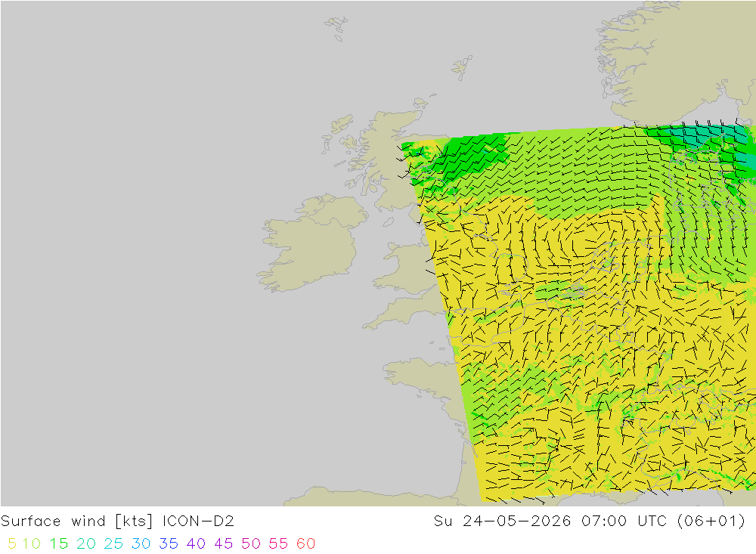Image resolution: width=756 pixels, height=554 pixels.
Task: Click the 'Surface wind [kts]' title text
Action: tap(76, 522)
